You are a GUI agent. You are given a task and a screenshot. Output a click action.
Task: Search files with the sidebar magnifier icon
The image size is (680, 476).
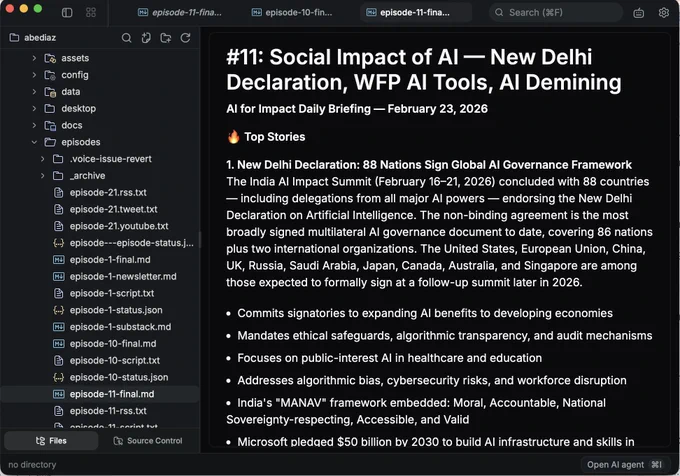[127, 38]
